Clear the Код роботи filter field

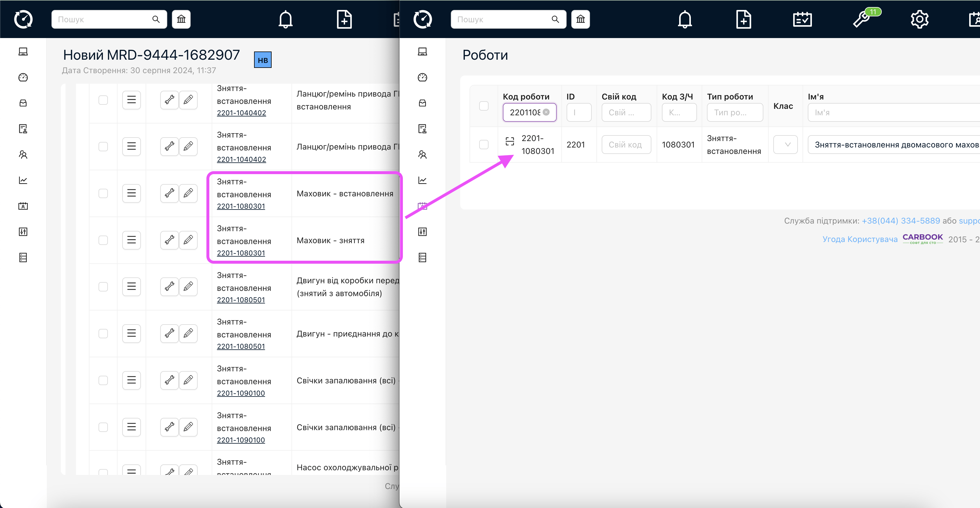coord(546,112)
